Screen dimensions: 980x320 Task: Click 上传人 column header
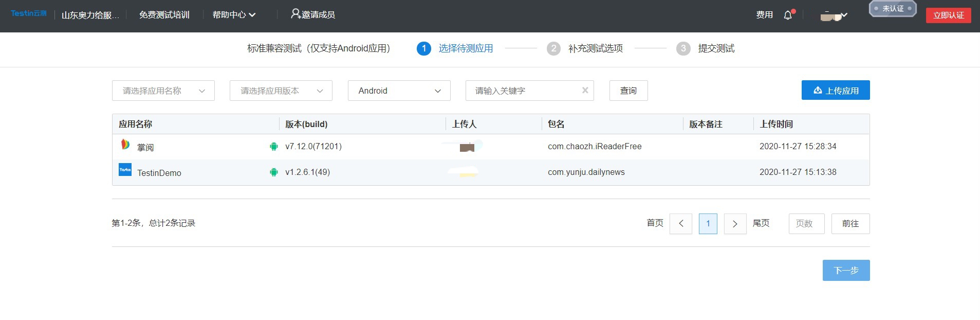465,124
